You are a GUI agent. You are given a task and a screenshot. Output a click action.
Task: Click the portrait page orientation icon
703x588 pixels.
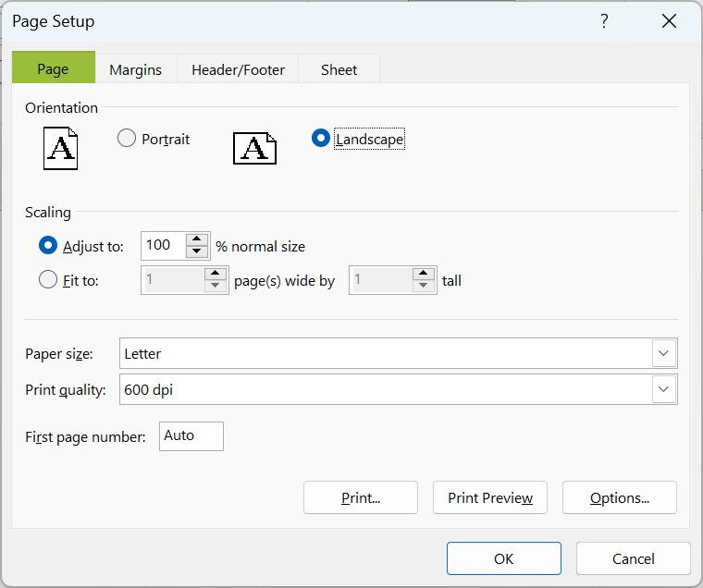tap(60, 148)
